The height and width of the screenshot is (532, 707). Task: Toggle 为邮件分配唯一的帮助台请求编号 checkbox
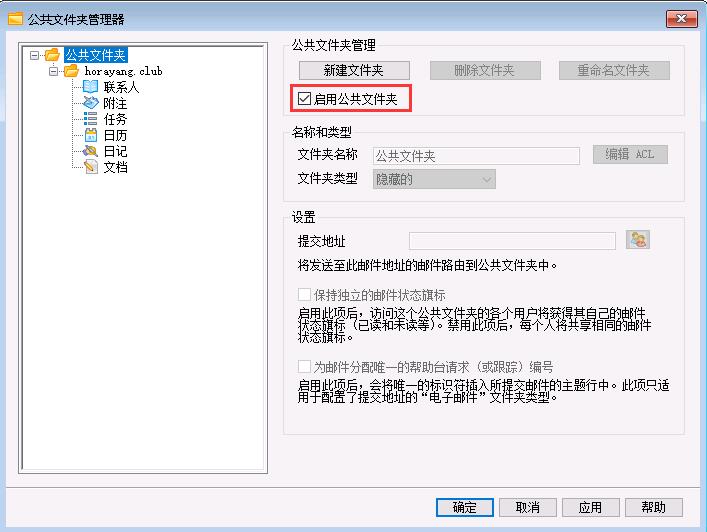tap(304, 366)
